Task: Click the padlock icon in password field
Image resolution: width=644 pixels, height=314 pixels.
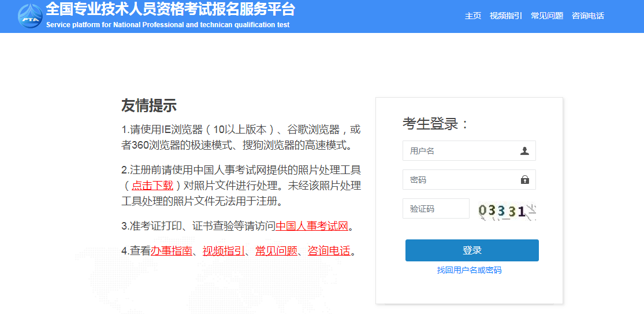Action: [x=524, y=180]
